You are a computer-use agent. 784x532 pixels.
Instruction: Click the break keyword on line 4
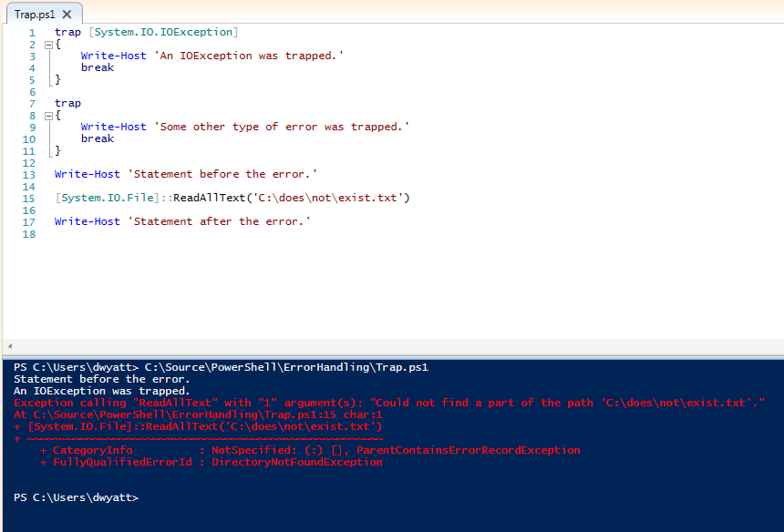coord(97,67)
